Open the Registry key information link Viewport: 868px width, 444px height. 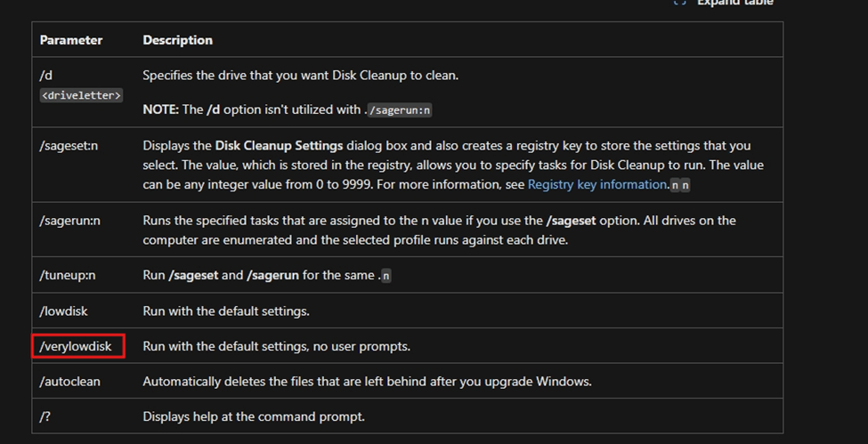click(x=596, y=185)
